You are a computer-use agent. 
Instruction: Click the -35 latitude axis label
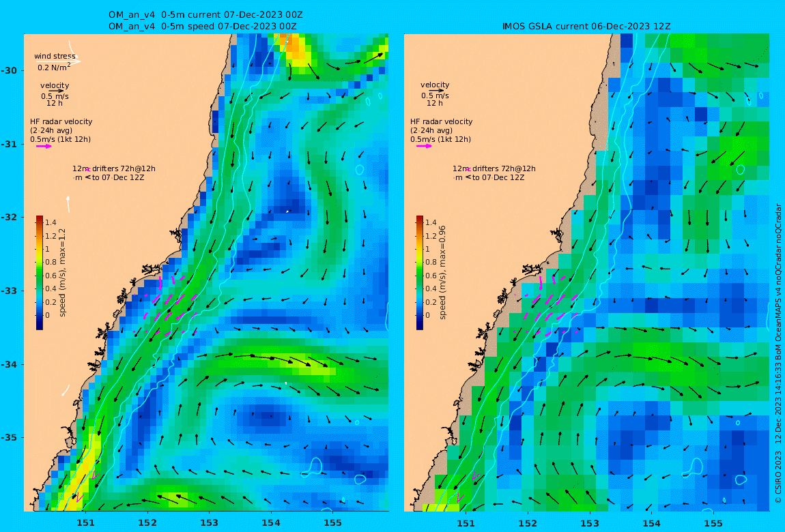coord(8,438)
